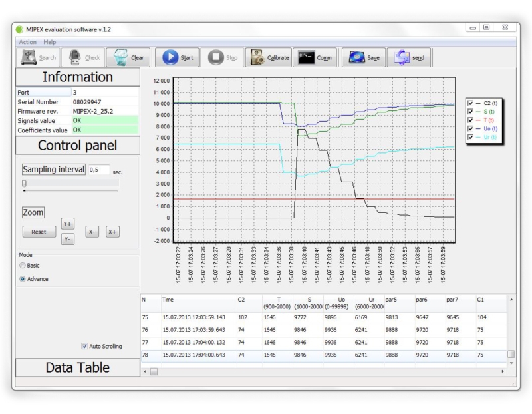
Task: Click the C2 column header
Action: click(x=249, y=303)
